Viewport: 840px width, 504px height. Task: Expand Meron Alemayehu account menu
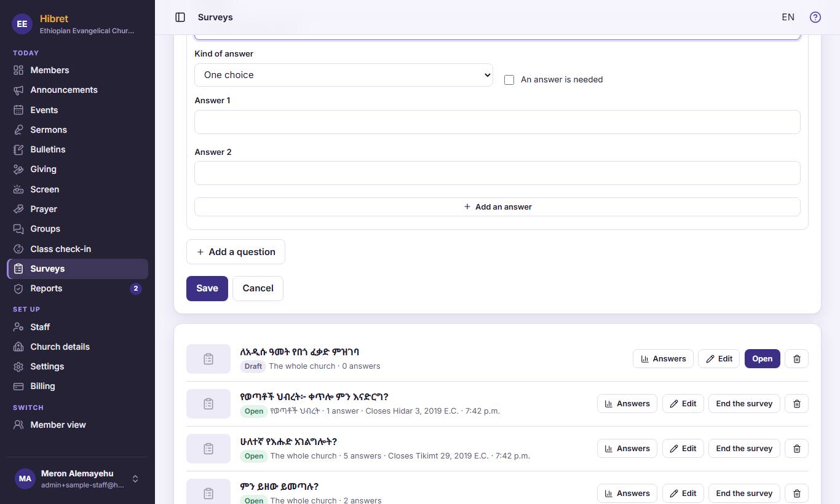[77, 479]
